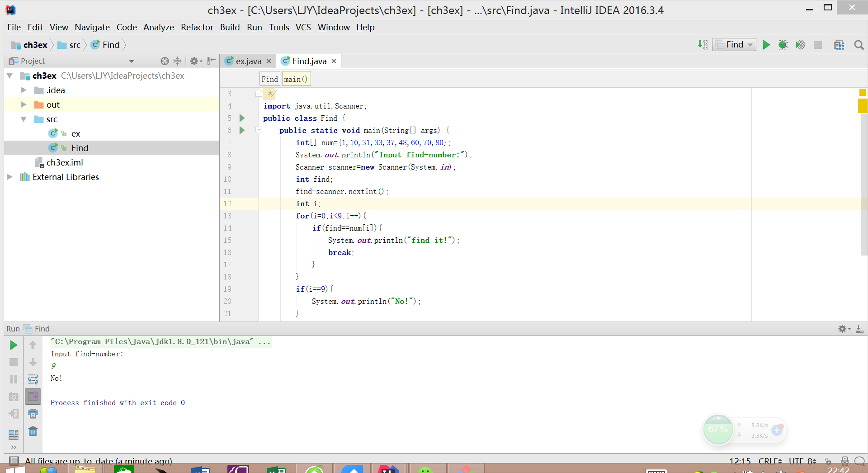
Task: Toggle the comment fold marker at line 3
Action: (x=259, y=94)
